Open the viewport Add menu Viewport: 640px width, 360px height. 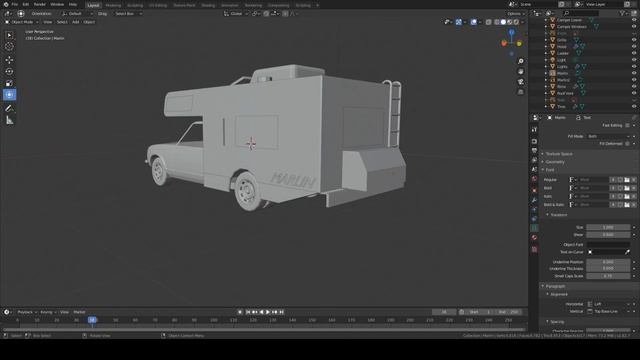point(76,22)
